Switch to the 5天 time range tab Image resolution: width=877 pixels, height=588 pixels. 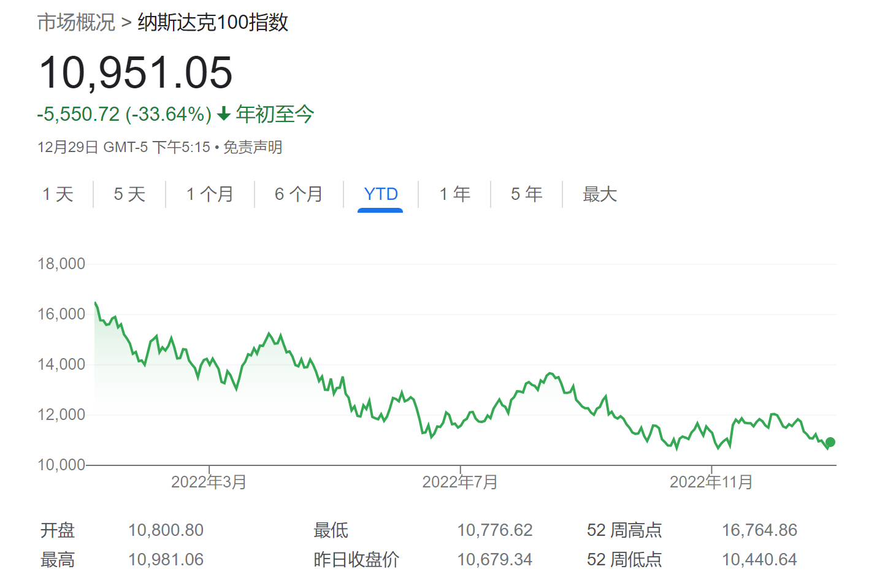coord(129,194)
